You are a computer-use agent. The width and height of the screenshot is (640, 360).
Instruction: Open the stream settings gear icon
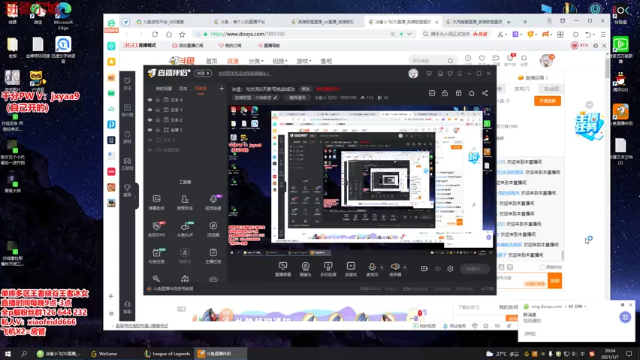pyautogui.click(x=450, y=269)
